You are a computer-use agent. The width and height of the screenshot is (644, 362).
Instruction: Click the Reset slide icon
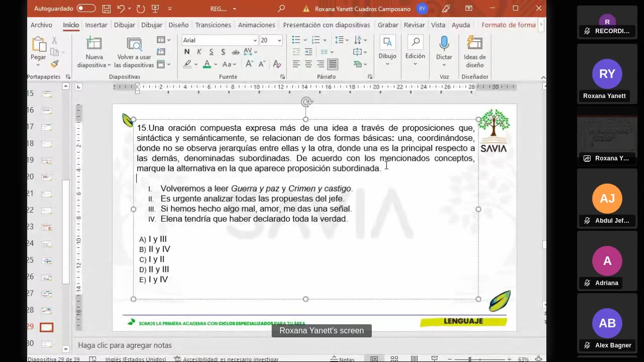point(161,52)
